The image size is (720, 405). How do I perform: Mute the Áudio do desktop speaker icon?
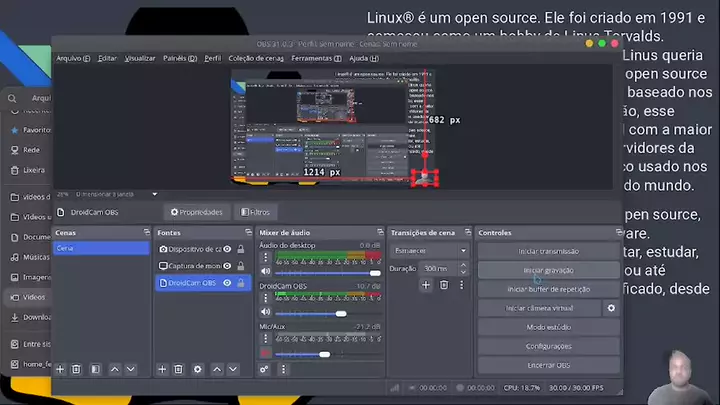click(266, 271)
